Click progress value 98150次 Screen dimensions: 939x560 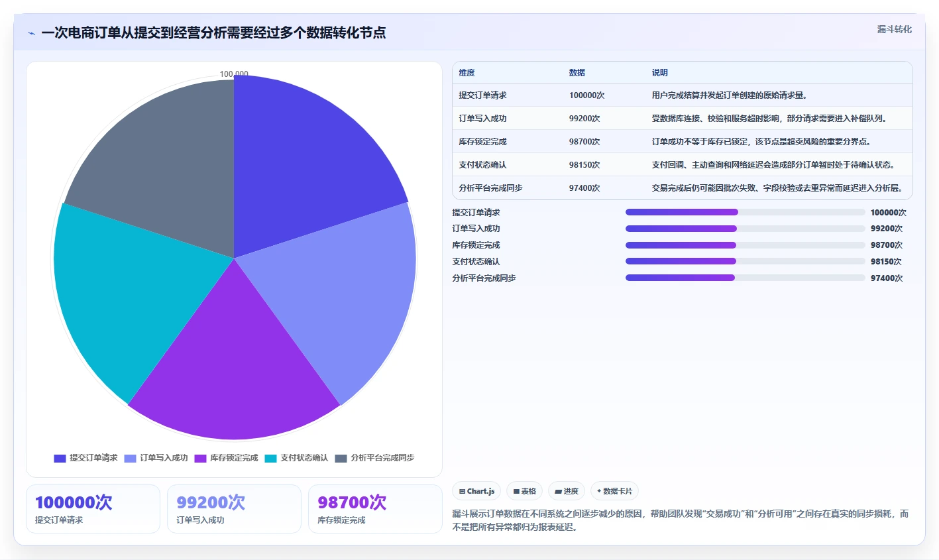pyautogui.click(x=887, y=262)
